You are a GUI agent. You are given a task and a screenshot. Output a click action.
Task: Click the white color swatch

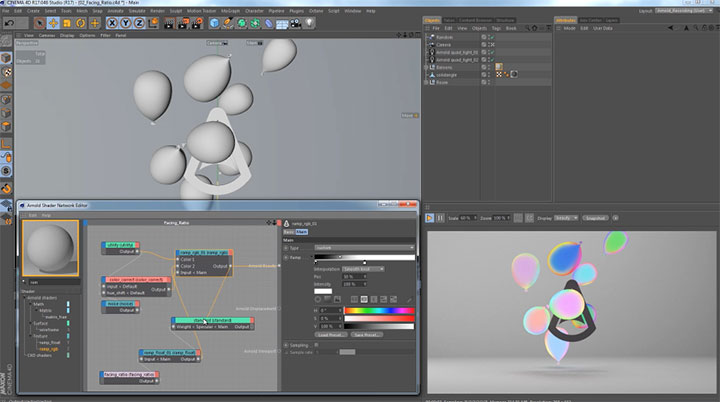pos(323,291)
